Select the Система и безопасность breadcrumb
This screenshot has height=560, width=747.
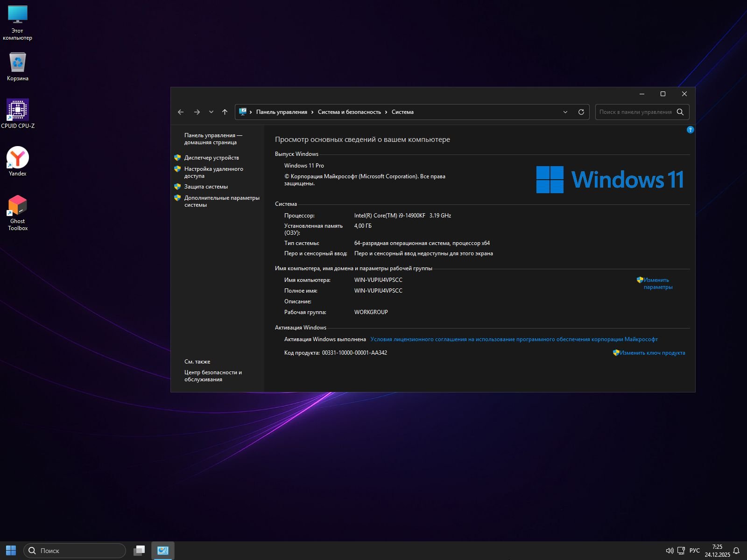point(349,112)
